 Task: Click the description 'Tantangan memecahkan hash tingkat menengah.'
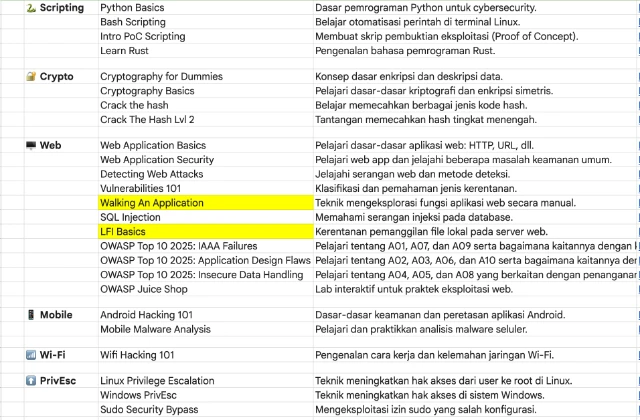point(426,119)
